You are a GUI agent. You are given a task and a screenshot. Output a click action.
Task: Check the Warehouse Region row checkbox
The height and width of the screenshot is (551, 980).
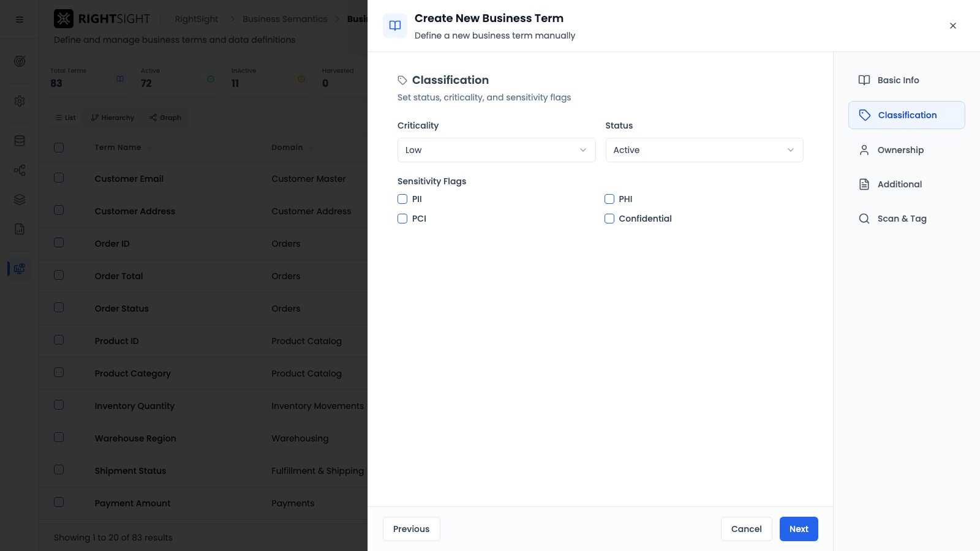coord(59,437)
